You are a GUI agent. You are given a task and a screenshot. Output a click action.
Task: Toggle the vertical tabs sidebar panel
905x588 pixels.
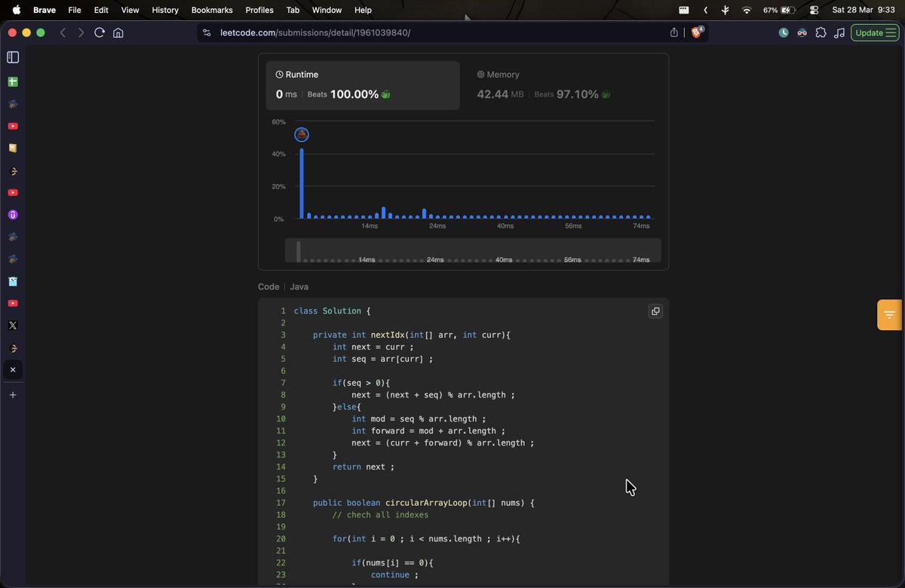point(13,57)
